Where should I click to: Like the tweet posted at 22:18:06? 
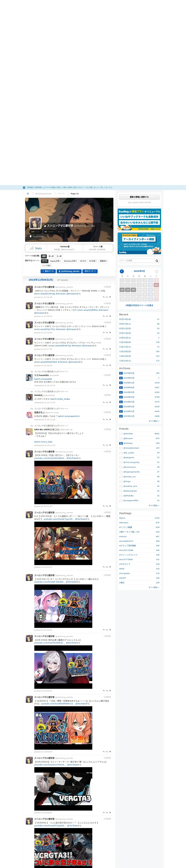[x=110, y=333]
